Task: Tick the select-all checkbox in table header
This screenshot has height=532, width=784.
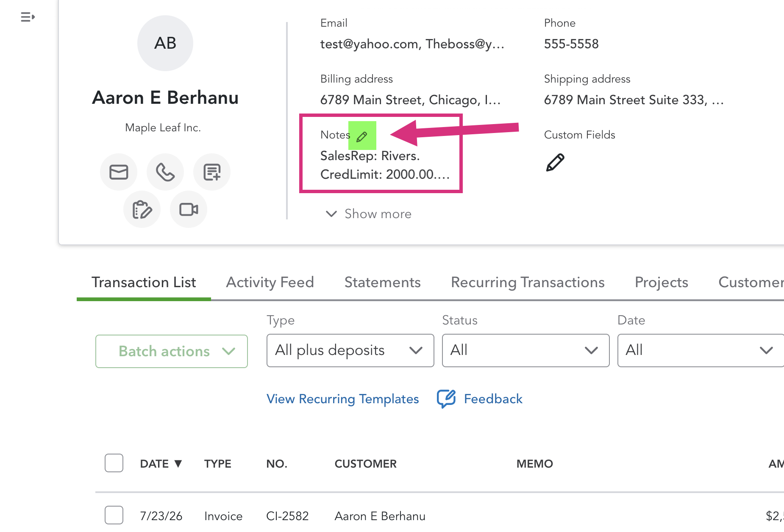Action: (x=114, y=463)
